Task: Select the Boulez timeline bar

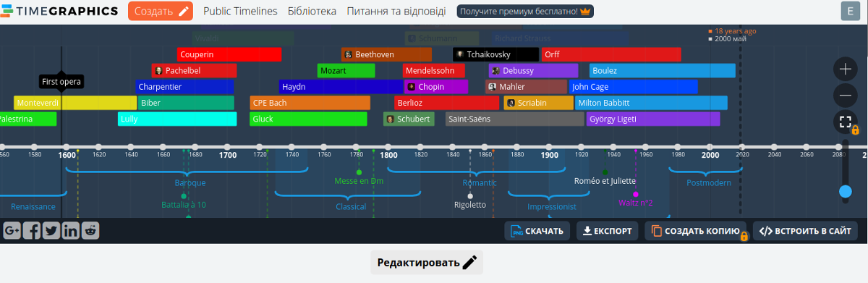Action: pyautogui.click(x=663, y=70)
